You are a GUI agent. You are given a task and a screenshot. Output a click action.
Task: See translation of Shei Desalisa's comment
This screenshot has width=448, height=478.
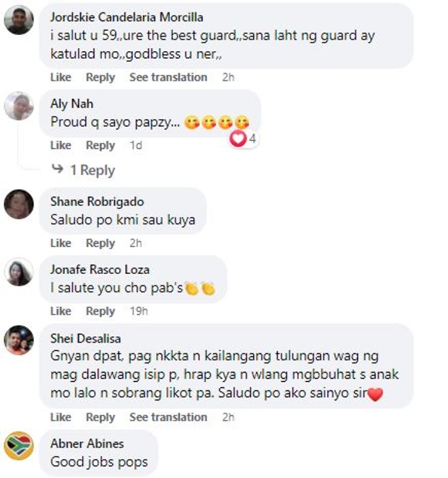click(168, 417)
